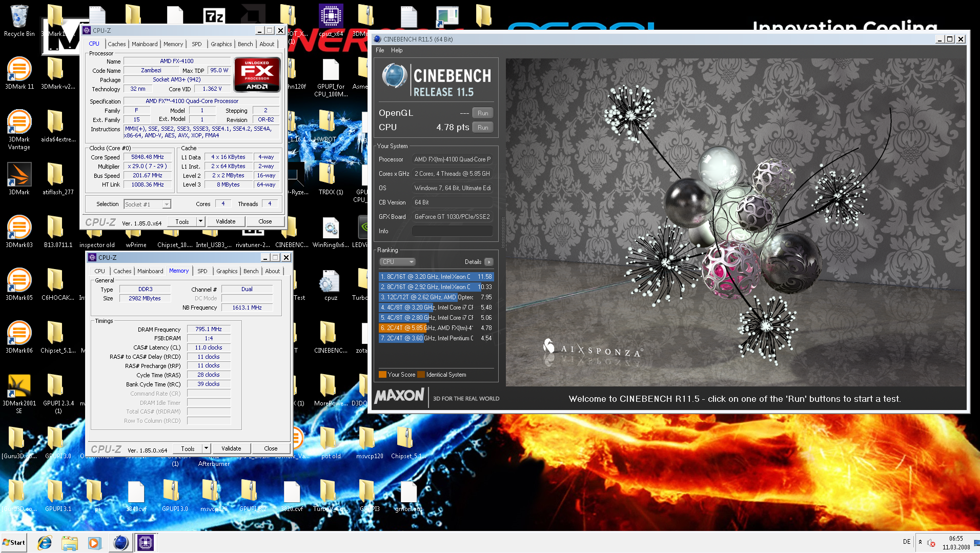Open the Recycle Bin desktop icon
The width and height of the screenshot is (980, 553).
coord(19,21)
